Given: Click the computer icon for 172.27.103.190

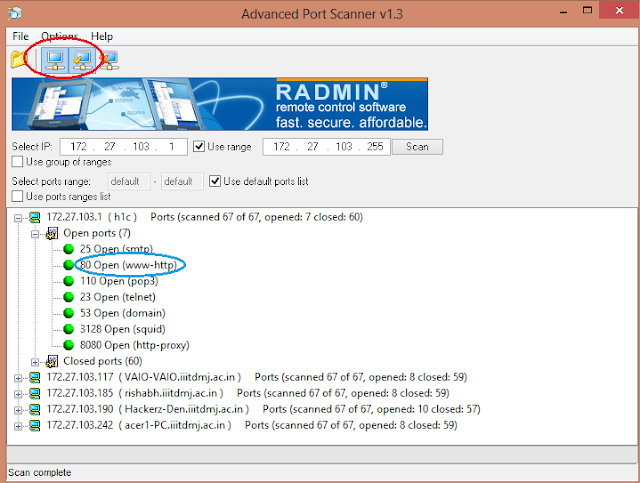Looking at the screenshot, I should pyautogui.click(x=35, y=410).
